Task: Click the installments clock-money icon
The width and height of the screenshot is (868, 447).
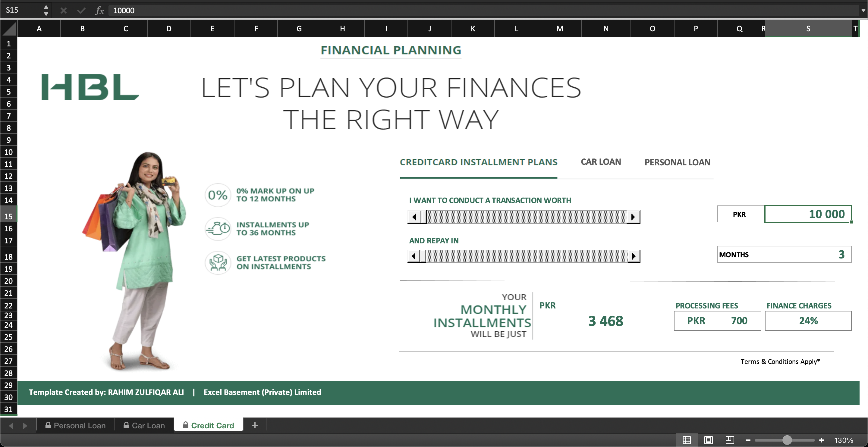Action: pos(218,229)
